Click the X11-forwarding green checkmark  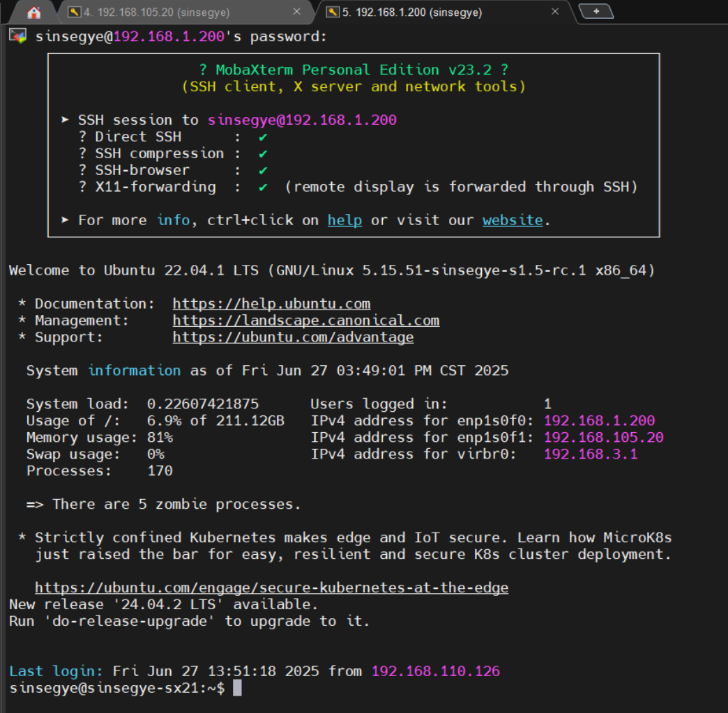pyautogui.click(x=263, y=187)
